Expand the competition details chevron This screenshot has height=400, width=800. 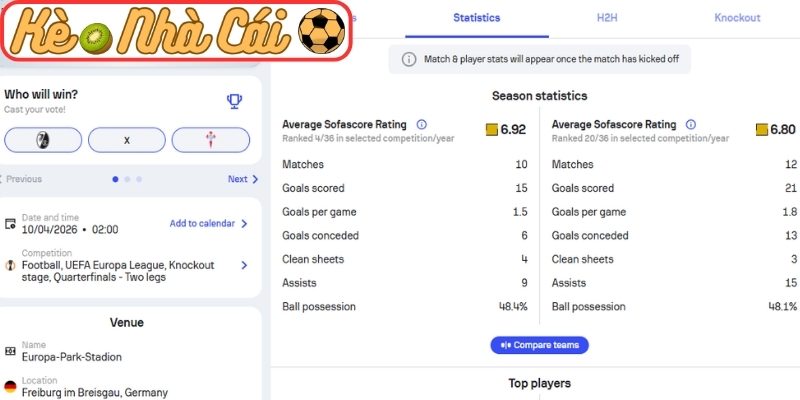point(244,265)
